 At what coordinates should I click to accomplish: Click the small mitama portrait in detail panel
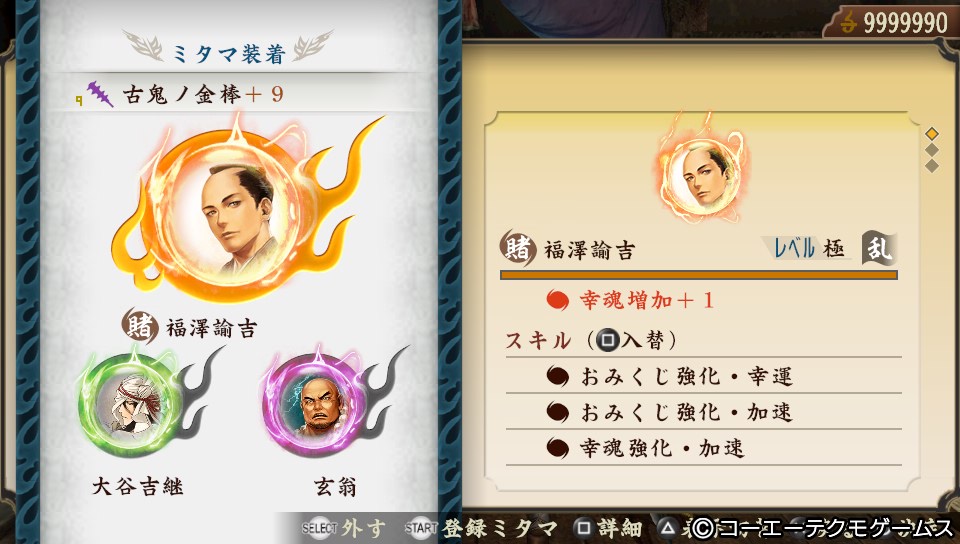coord(702,175)
